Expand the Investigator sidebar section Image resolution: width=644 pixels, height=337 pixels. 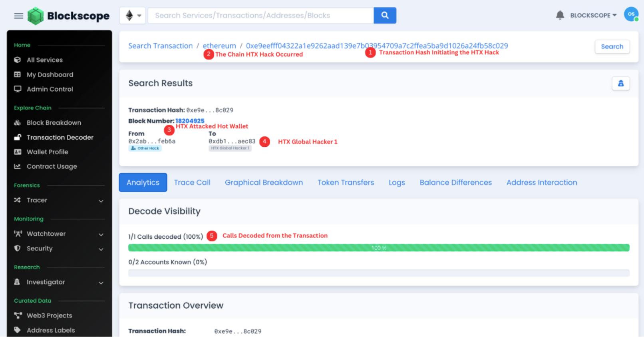tap(59, 282)
